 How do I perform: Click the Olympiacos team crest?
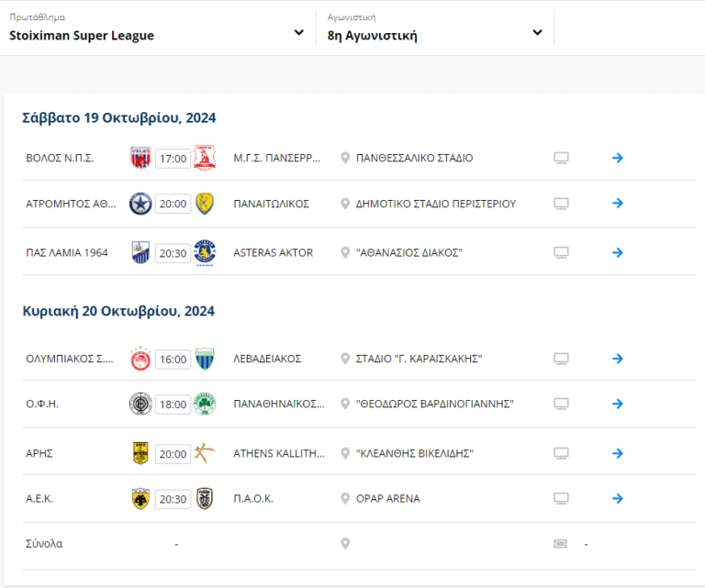tap(140, 359)
